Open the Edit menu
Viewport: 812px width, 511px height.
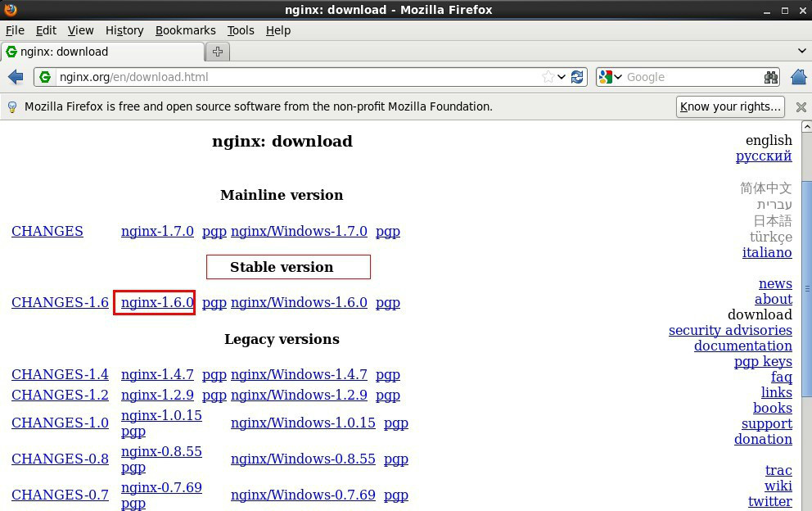tap(46, 30)
